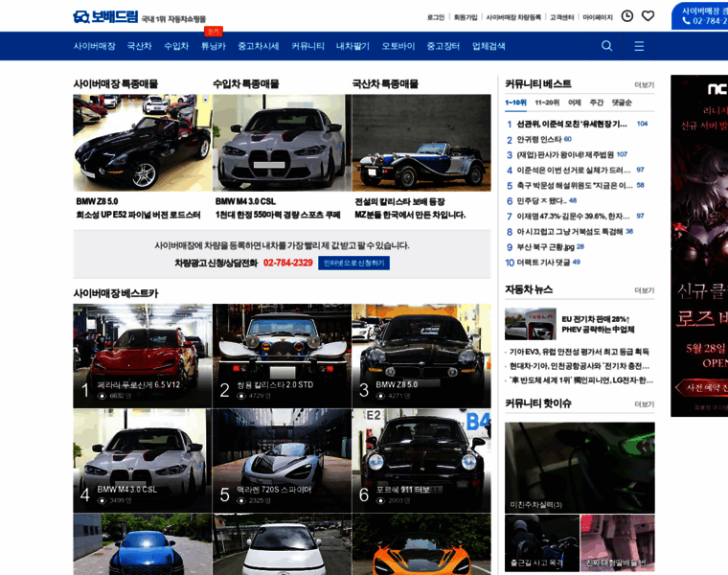Click phone number 02-784-2329 text

(288, 263)
